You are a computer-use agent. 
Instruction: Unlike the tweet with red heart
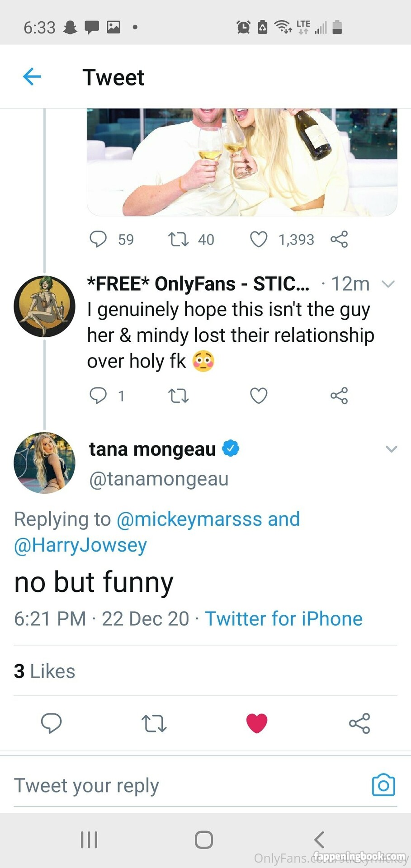click(257, 723)
